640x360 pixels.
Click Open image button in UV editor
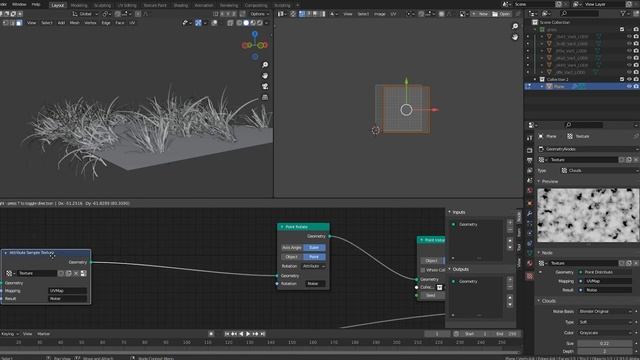pos(501,14)
